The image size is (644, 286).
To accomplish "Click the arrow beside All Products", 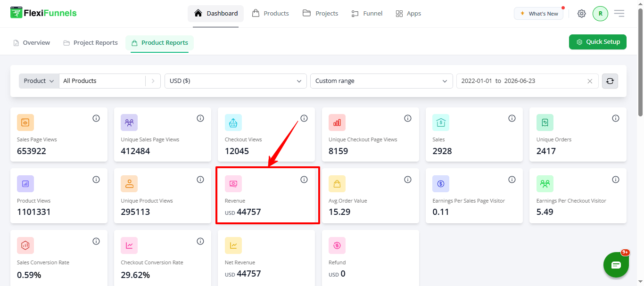I will click(153, 81).
